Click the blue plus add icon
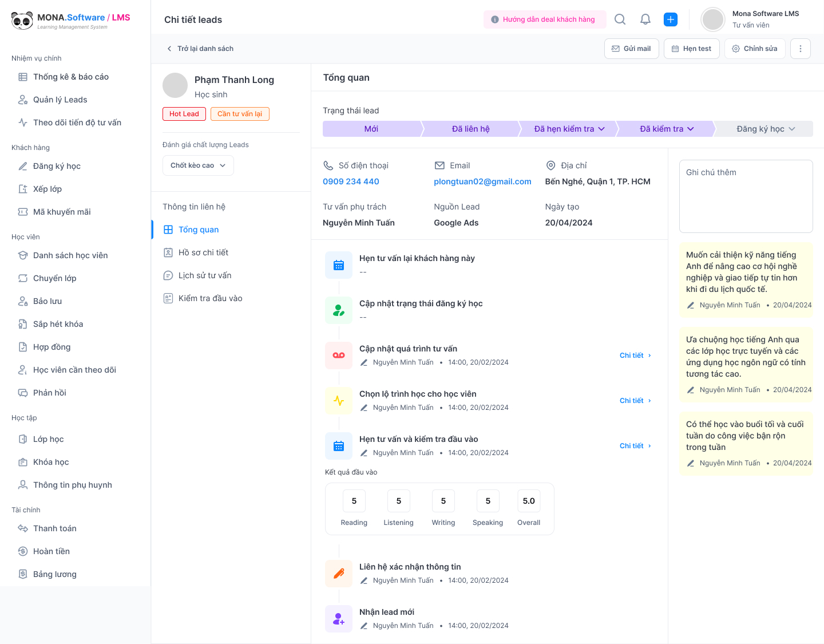The width and height of the screenshot is (824, 644). coord(671,19)
